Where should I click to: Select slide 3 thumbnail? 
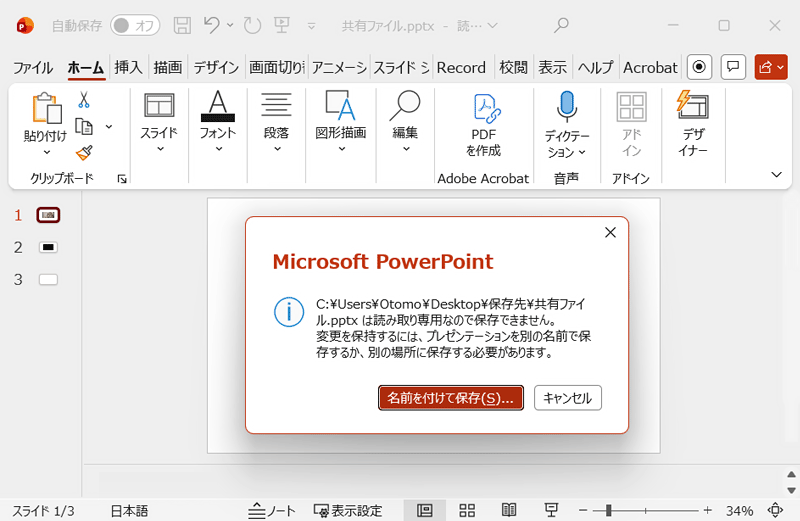[x=48, y=280]
